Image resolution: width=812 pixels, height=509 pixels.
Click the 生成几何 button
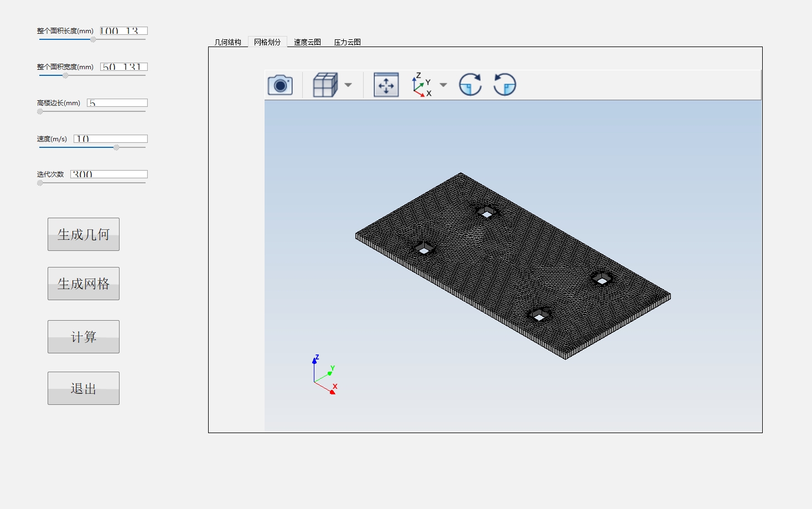(x=84, y=234)
